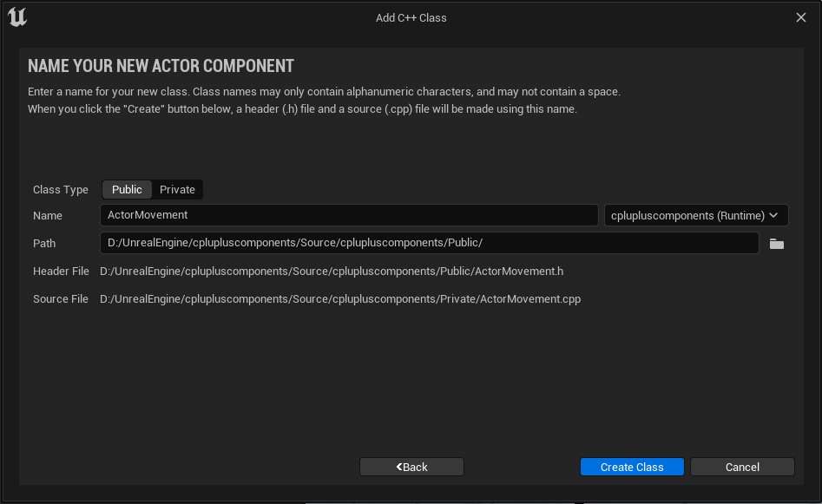Image resolution: width=822 pixels, height=504 pixels.
Task: Click the Name label
Action: click(48, 216)
